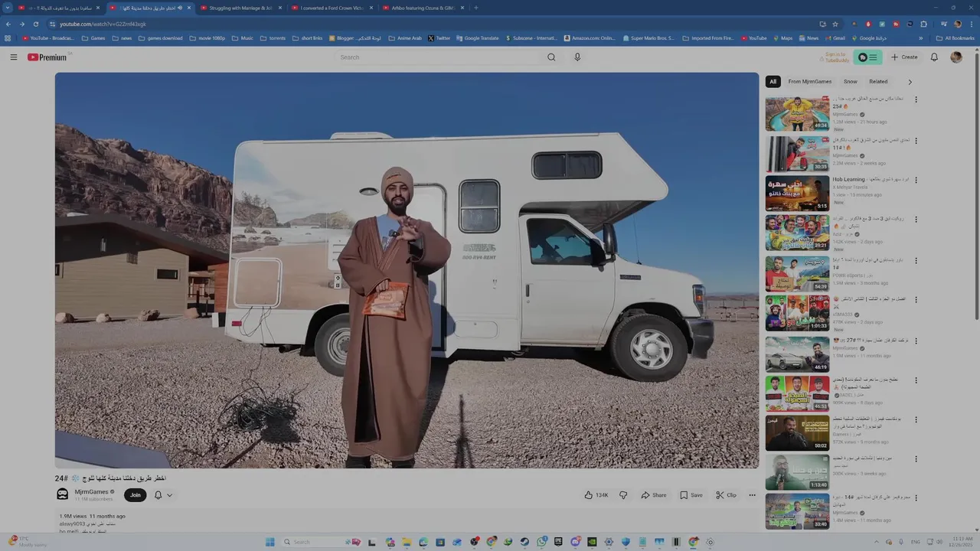Go back with the browser back arrow

[x=8, y=24]
